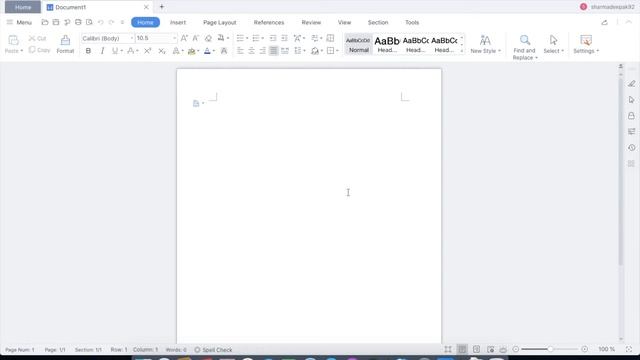Activate the Format painter tool
640x360 pixels.
(65, 44)
